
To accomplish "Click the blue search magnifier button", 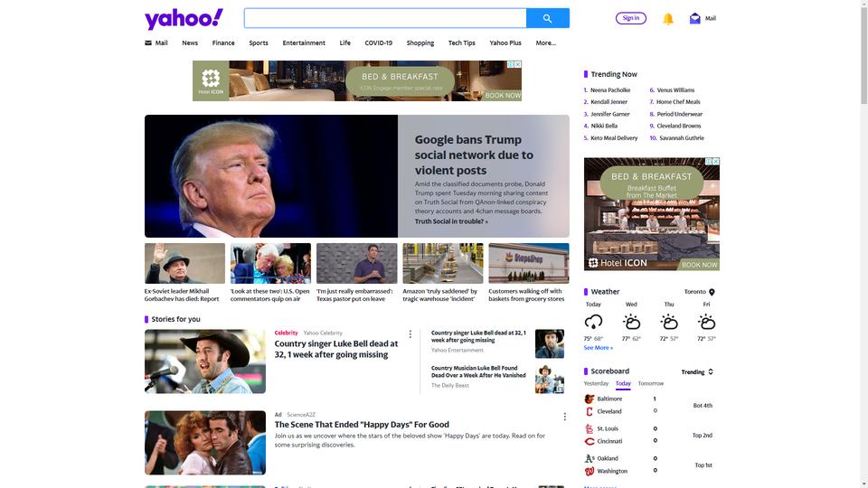I will [548, 18].
